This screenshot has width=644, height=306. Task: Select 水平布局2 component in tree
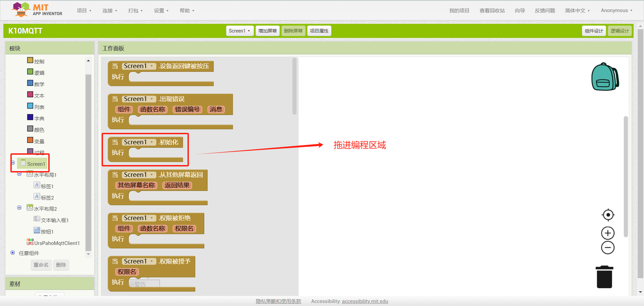pyautogui.click(x=45, y=209)
